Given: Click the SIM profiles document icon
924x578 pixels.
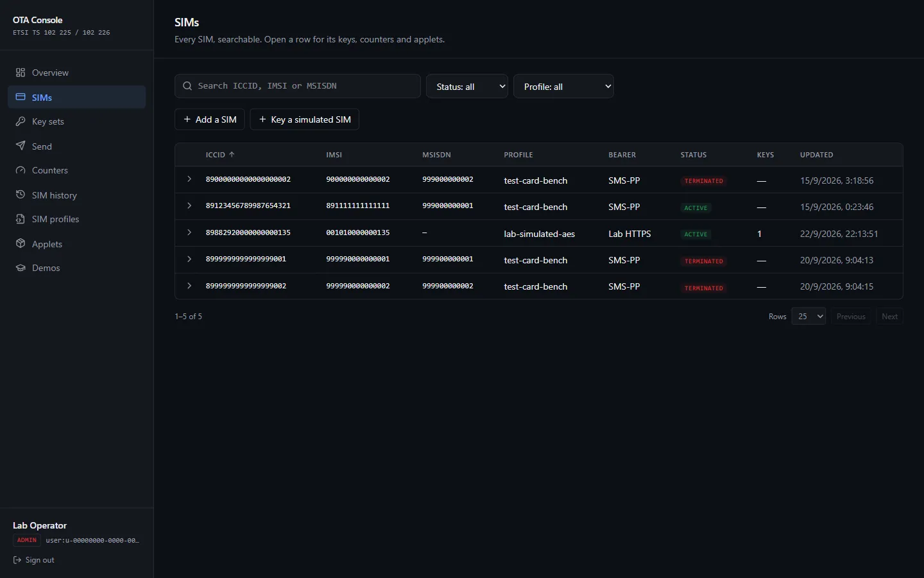Looking at the screenshot, I should (21, 219).
